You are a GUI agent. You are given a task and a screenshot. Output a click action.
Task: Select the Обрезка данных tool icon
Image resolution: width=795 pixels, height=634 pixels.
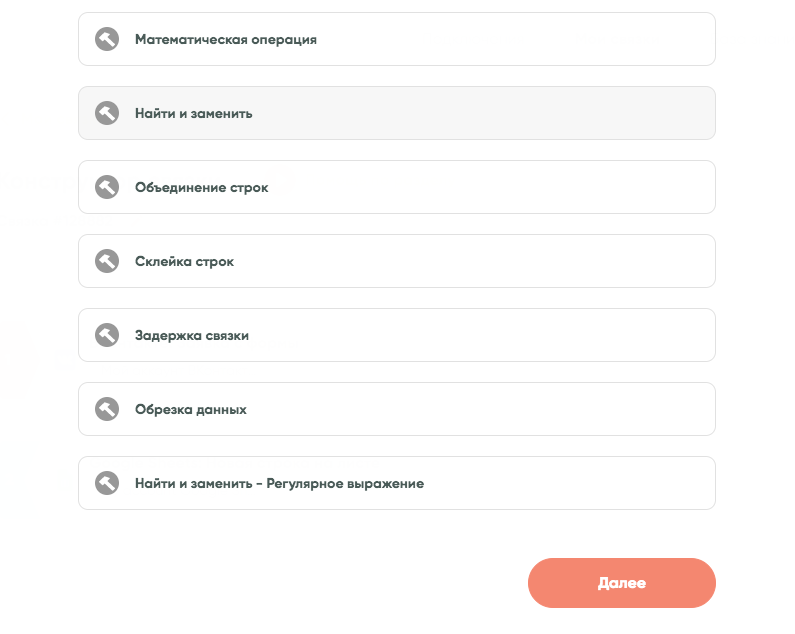coord(107,409)
